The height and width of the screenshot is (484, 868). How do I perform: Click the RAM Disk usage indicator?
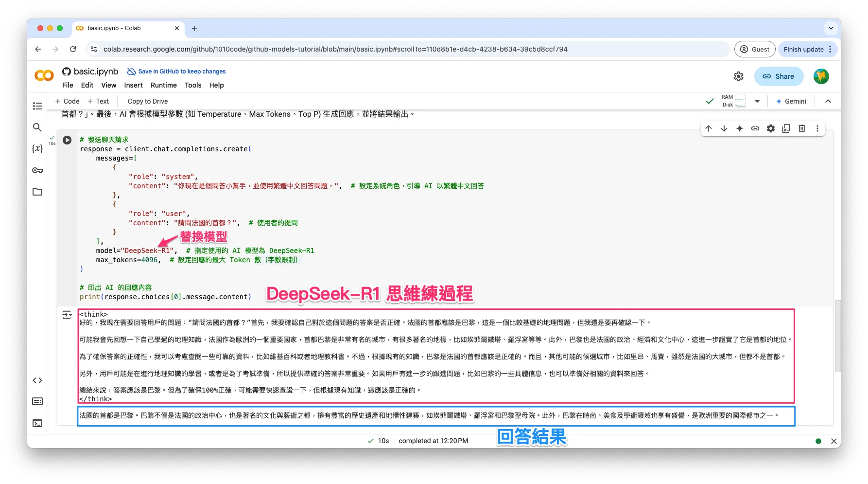pyautogui.click(x=733, y=101)
